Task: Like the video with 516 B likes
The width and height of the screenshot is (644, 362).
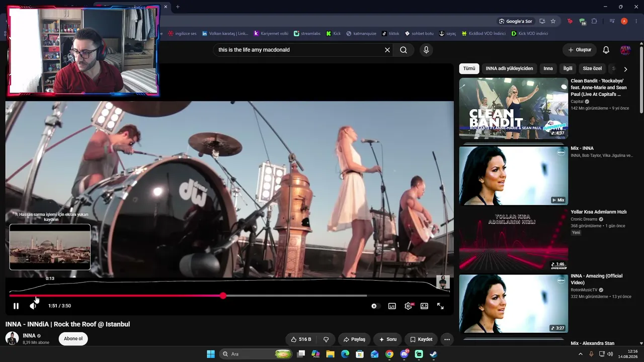Action: click(x=301, y=339)
